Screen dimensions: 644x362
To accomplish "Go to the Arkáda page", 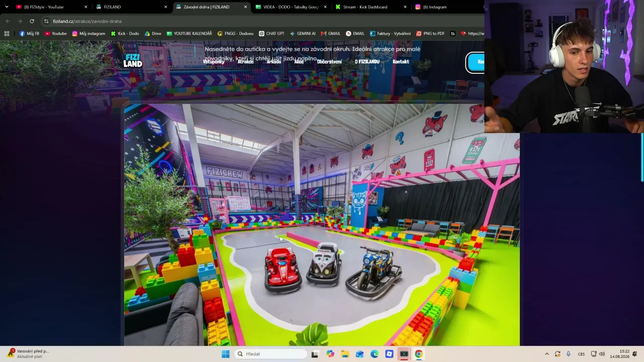I will tap(274, 62).
